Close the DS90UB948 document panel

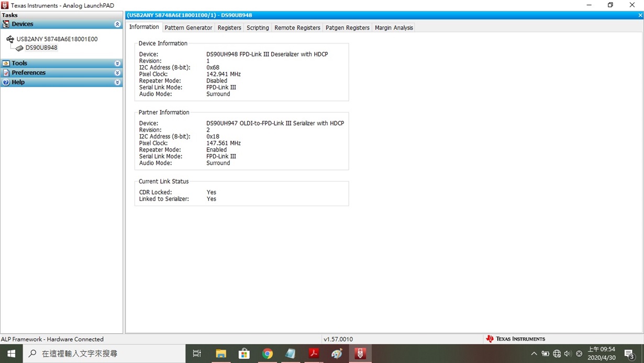(640, 15)
